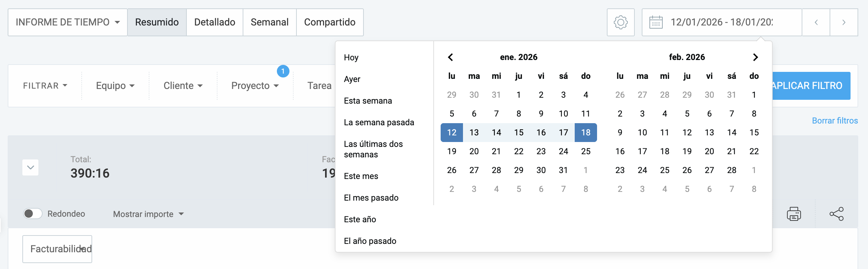Go to the previous date range
Screen dimensions: 868x269
point(816,22)
